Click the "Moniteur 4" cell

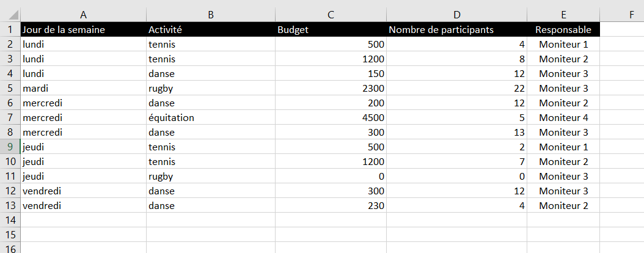[563, 117]
